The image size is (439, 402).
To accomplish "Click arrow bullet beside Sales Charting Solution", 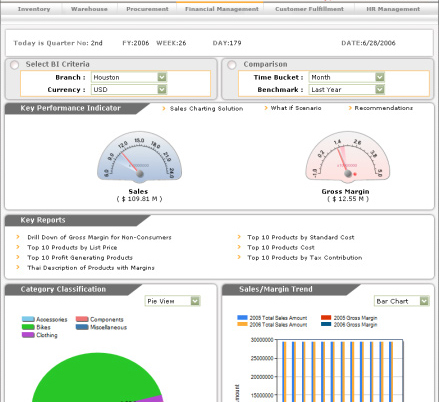I will (164, 108).
